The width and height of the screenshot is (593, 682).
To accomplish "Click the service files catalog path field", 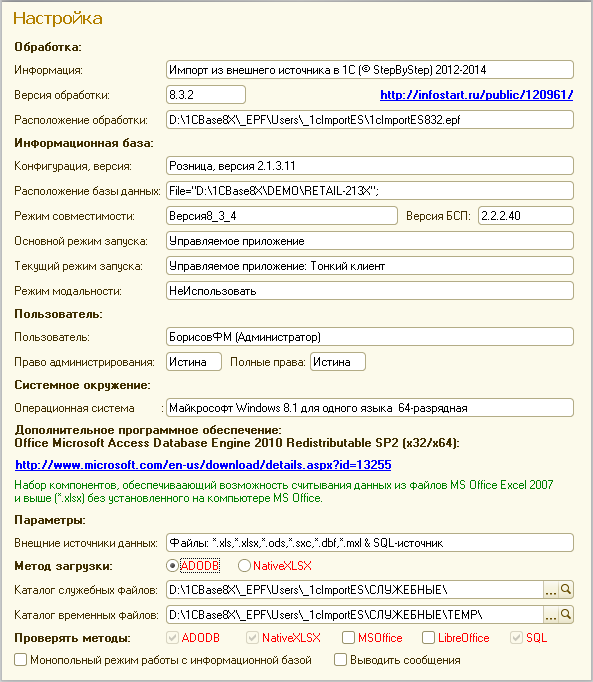I will coord(355,590).
